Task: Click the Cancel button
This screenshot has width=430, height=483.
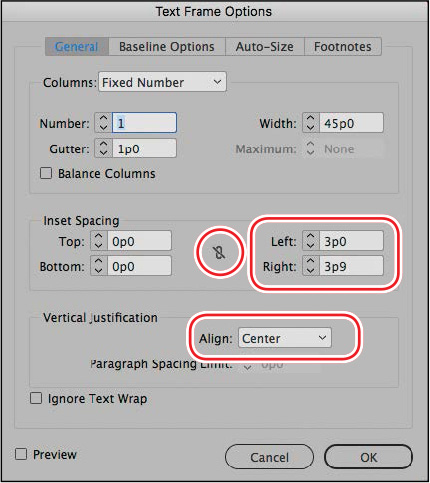Action: (269, 457)
